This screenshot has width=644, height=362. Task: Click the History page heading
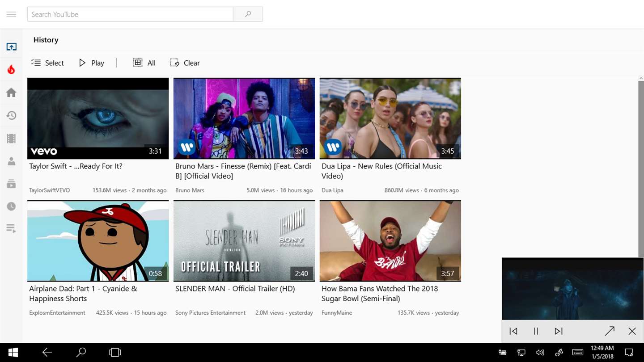[x=46, y=40]
